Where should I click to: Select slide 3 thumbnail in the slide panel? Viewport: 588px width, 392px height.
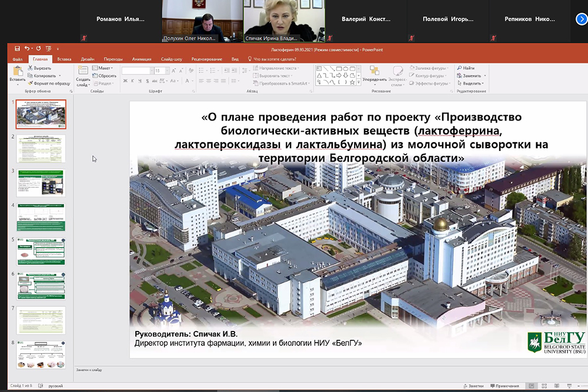point(41,183)
